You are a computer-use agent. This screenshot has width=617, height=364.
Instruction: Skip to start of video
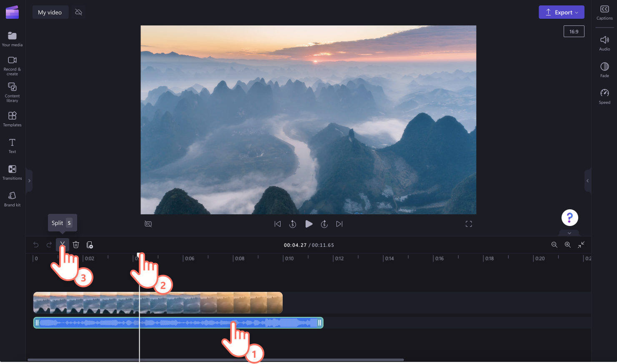(278, 224)
